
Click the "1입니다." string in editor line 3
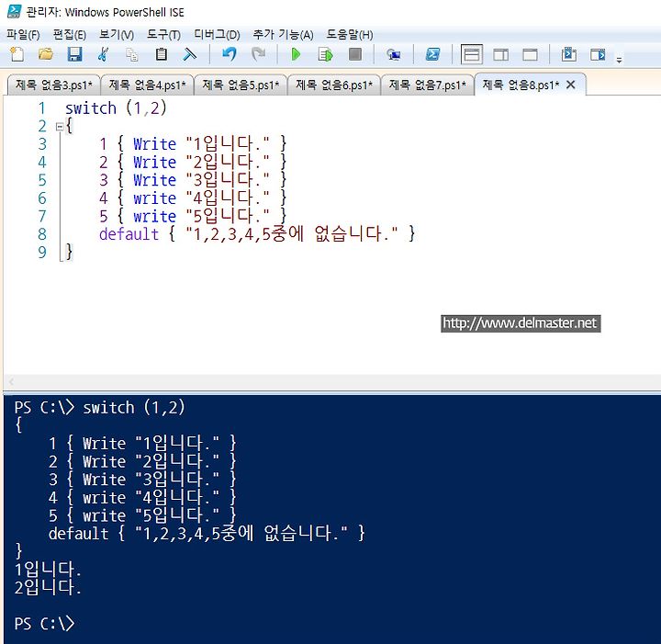coord(228,144)
